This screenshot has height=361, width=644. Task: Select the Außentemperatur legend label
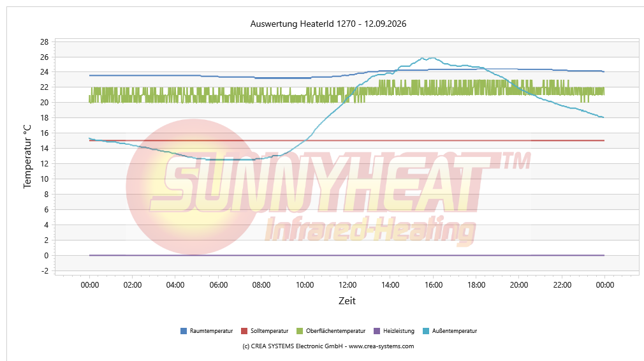tap(455, 331)
